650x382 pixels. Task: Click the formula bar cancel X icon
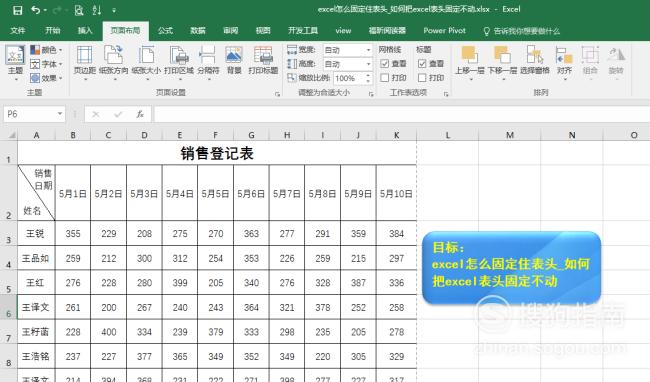tap(96, 114)
